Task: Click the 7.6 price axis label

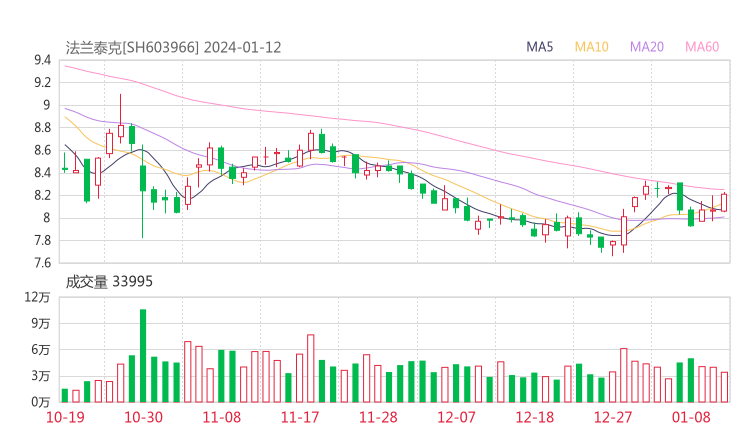Action: [42, 263]
